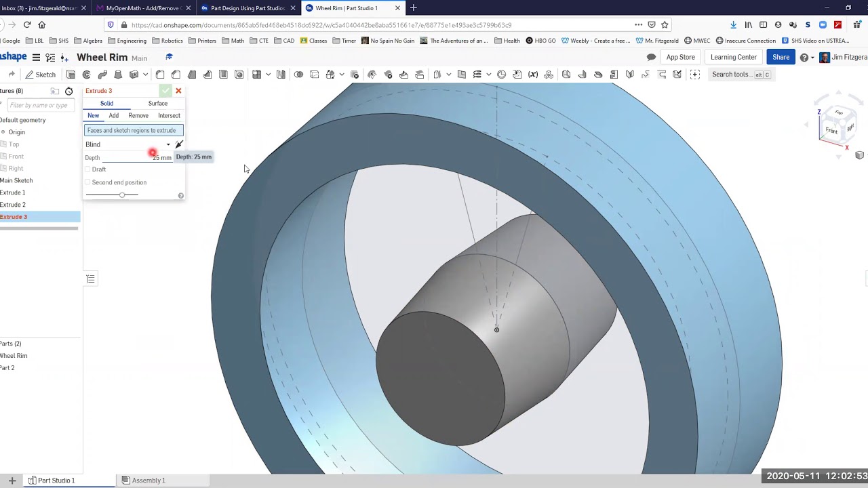Open the Blind end type dropdown
This screenshot has height=488, width=868.
pos(128,144)
